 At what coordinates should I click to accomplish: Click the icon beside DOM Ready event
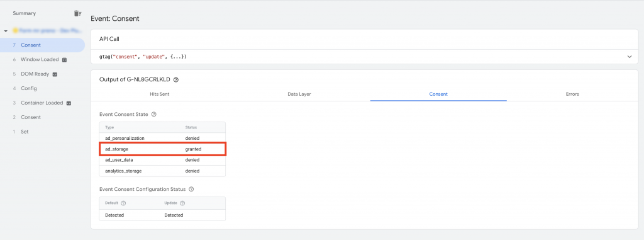[x=55, y=74]
